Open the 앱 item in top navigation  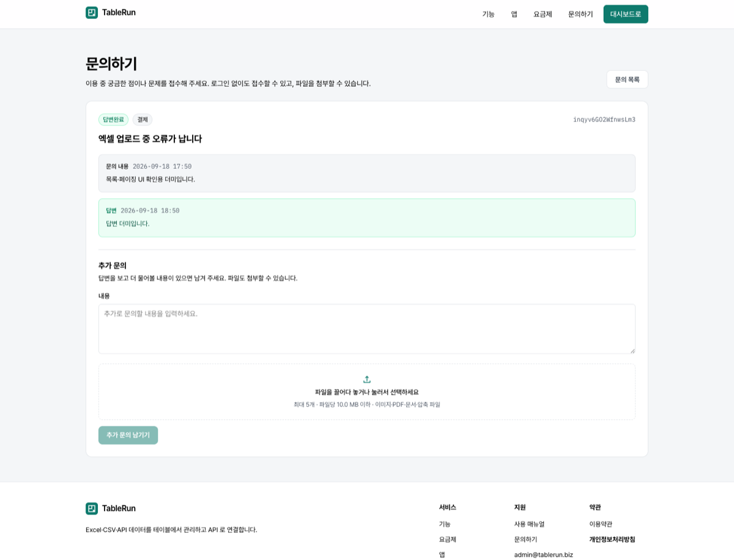pyautogui.click(x=514, y=14)
